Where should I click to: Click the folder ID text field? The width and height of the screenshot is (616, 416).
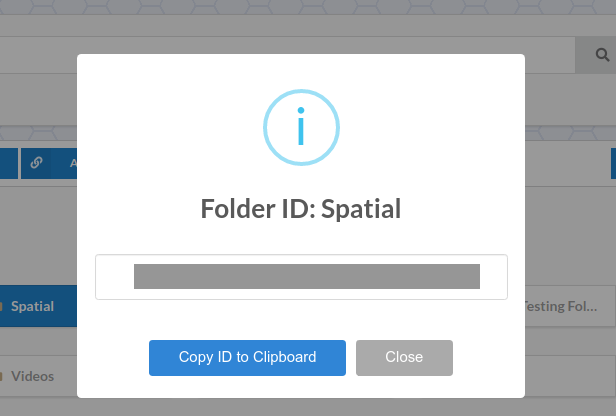pos(301,277)
